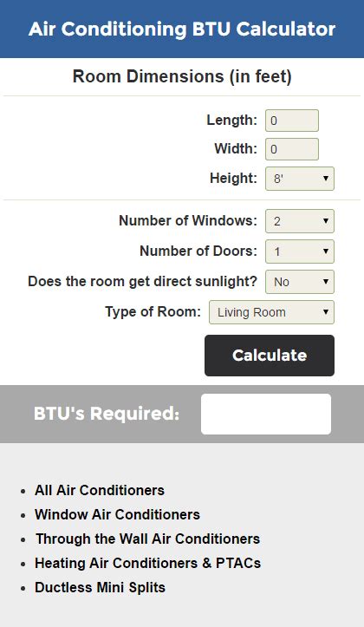This screenshot has width=364, height=627.
Task: Open the Number of Doors dropdown
Action: click(300, 251)
